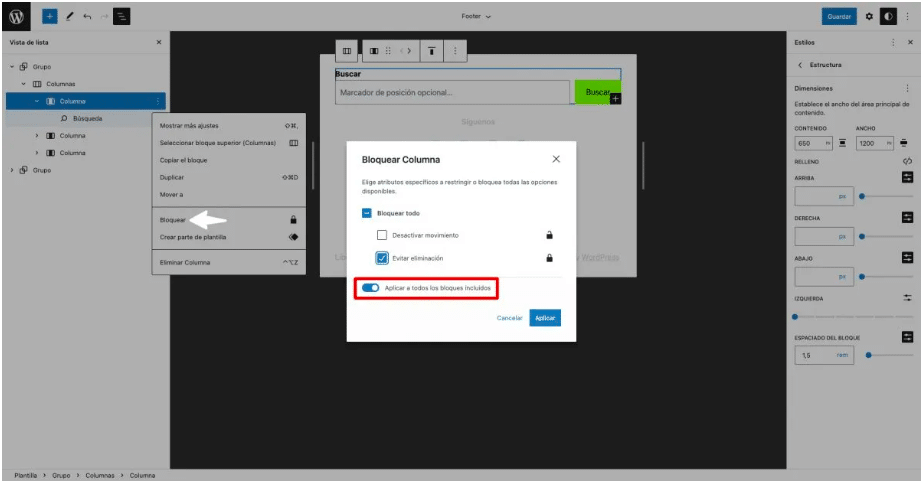Screen dimensions: 921x484
Task: Collapse the Columnas tree item
Action: [x=23, y=84]
